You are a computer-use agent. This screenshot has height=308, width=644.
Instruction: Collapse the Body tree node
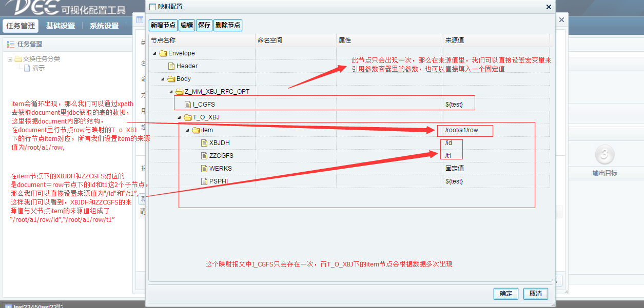coord(163,79)
